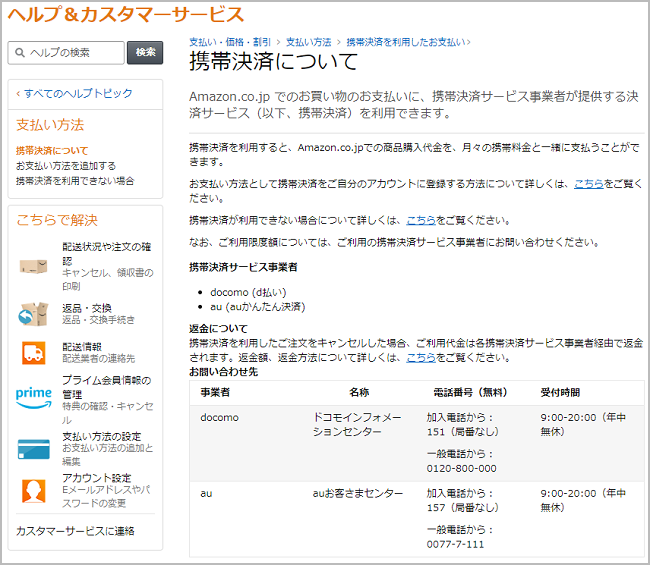Image resolution: width=650 pixels, height=565 pixels.
Task: Click 支払い方法 breadcrumb link
Action: coord(309,42)
